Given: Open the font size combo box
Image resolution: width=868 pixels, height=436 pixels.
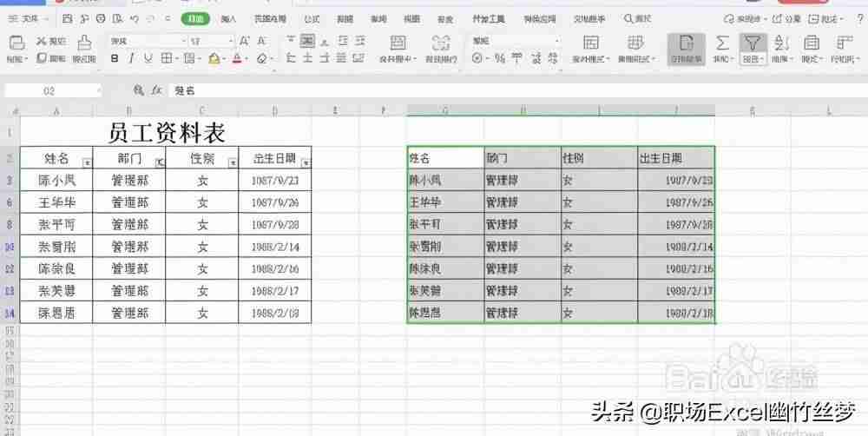Looking at the screenshot, I should click(x=212, y=41).
